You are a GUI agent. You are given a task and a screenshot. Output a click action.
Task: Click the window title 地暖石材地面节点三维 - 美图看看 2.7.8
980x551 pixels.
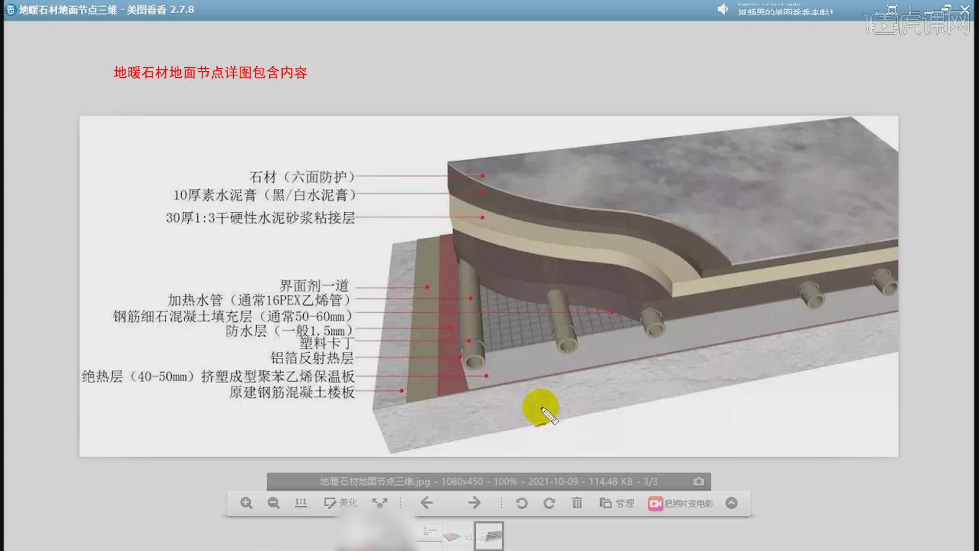pos(106,10)
